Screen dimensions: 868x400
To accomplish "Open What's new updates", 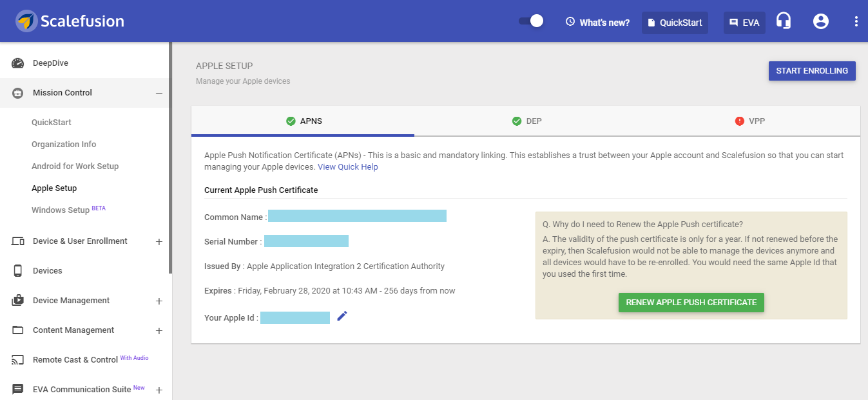I will 597,23.
